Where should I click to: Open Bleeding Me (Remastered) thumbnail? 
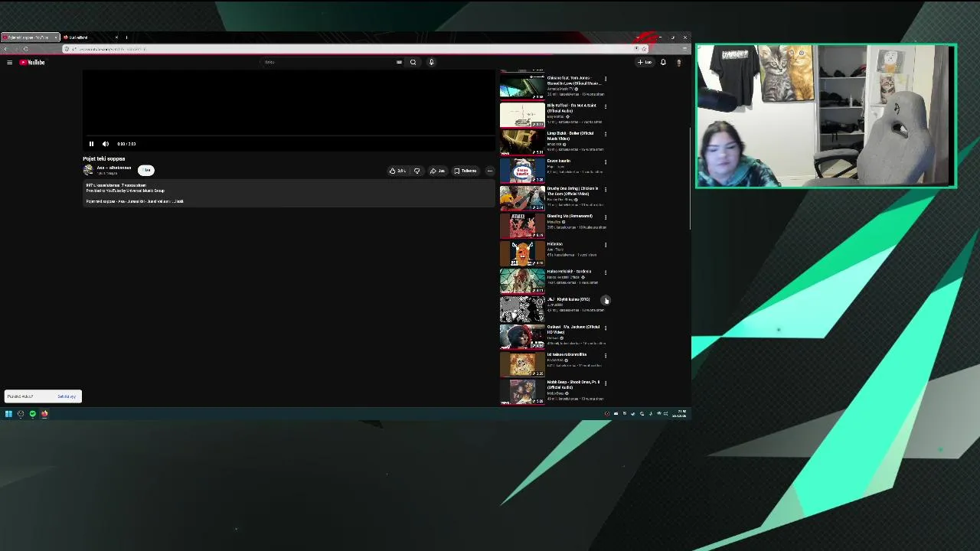click(522, 225)
